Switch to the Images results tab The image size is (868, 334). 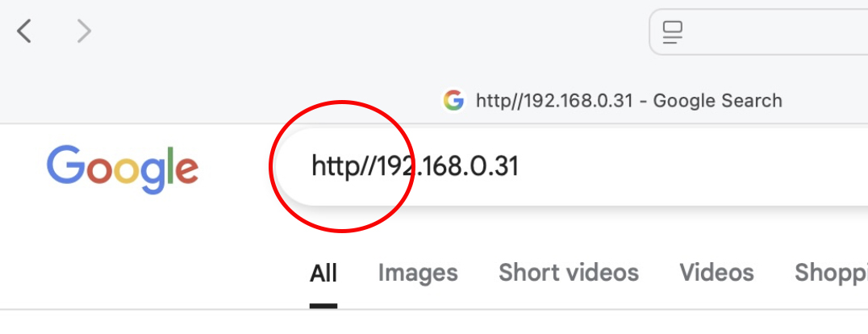click(418, 273)
